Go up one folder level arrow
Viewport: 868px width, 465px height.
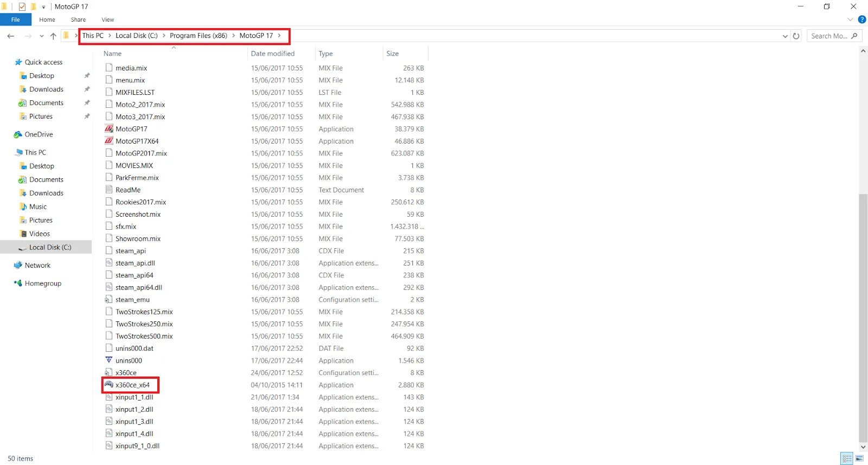(x=53, y=36)
